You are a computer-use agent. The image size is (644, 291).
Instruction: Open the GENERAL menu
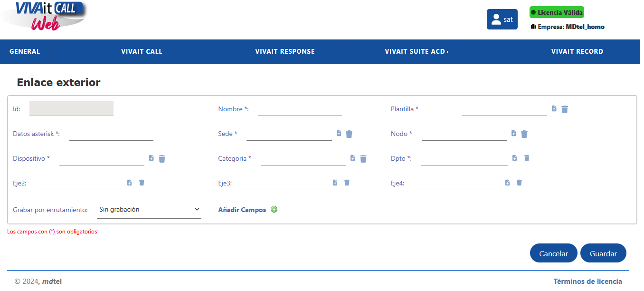pyautogui.click(x=25, y=51)
